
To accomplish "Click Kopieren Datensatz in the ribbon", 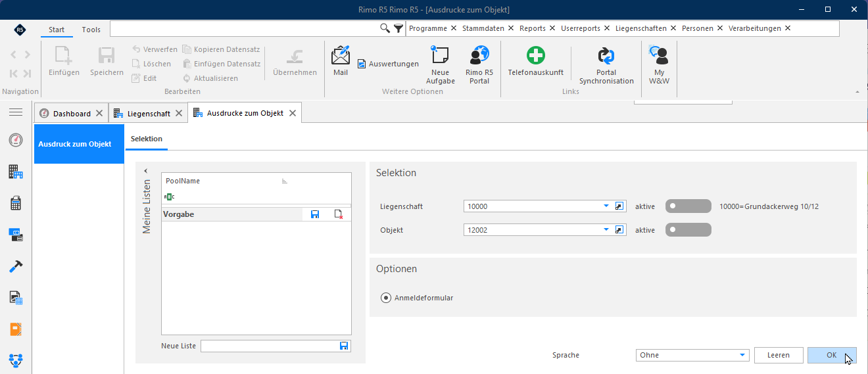I will 221,49.
